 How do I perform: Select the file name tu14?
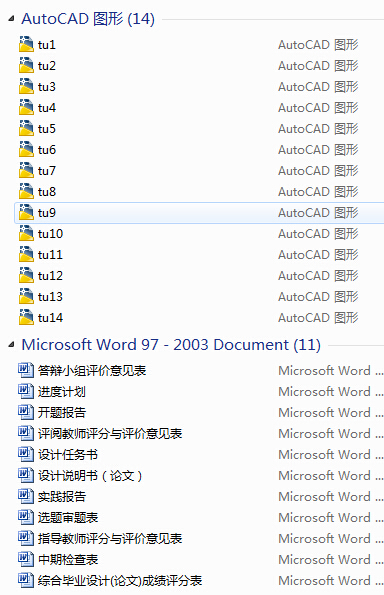tap(50, 318)
